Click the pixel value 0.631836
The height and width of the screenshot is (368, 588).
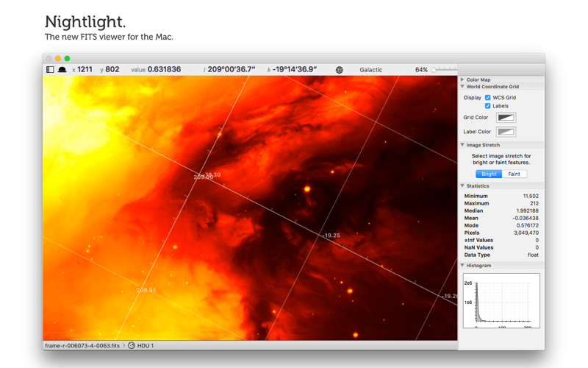pos(164,69)
